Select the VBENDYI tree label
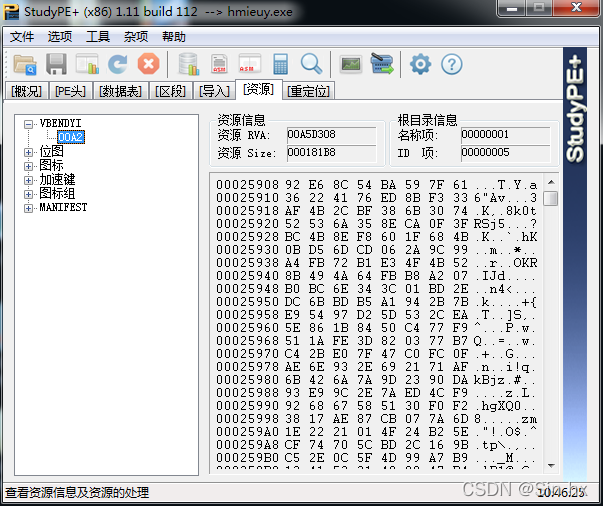 [60, 123]
